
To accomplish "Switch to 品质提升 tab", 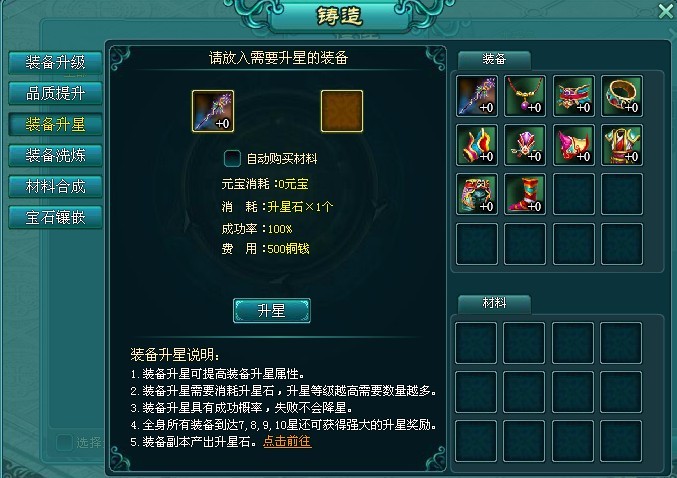I will point(55,93).
